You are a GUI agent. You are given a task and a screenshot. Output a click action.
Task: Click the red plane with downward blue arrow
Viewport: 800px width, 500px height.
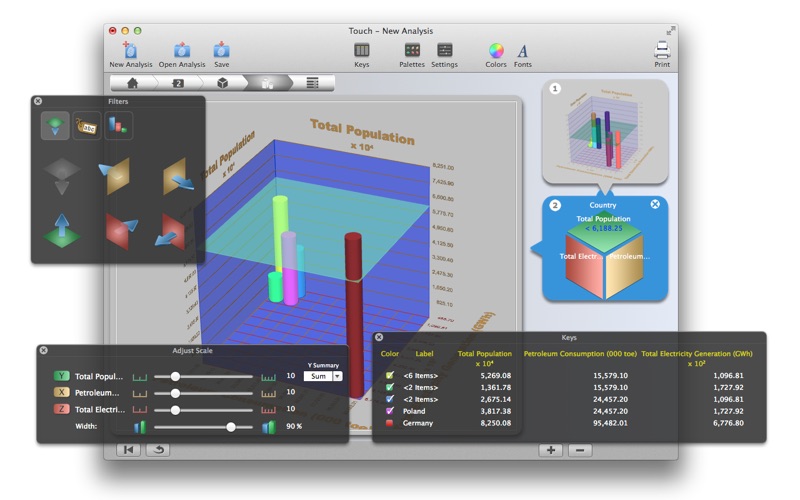(x=170, y=232)
